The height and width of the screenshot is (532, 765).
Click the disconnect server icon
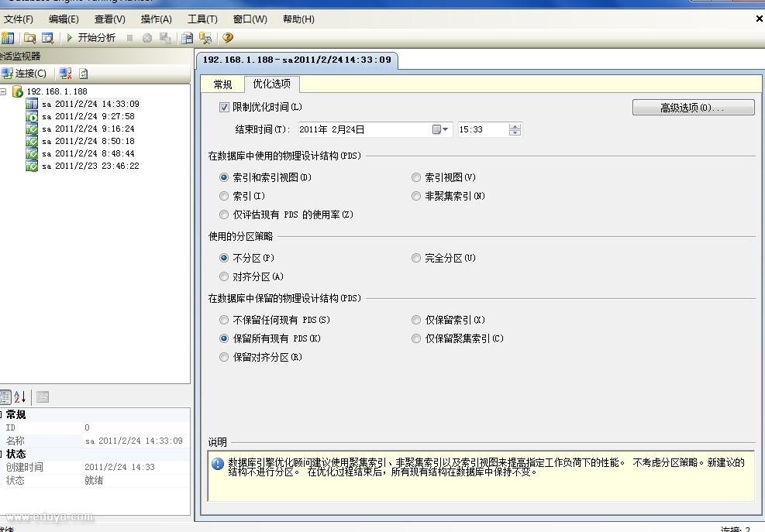(66, 74)
